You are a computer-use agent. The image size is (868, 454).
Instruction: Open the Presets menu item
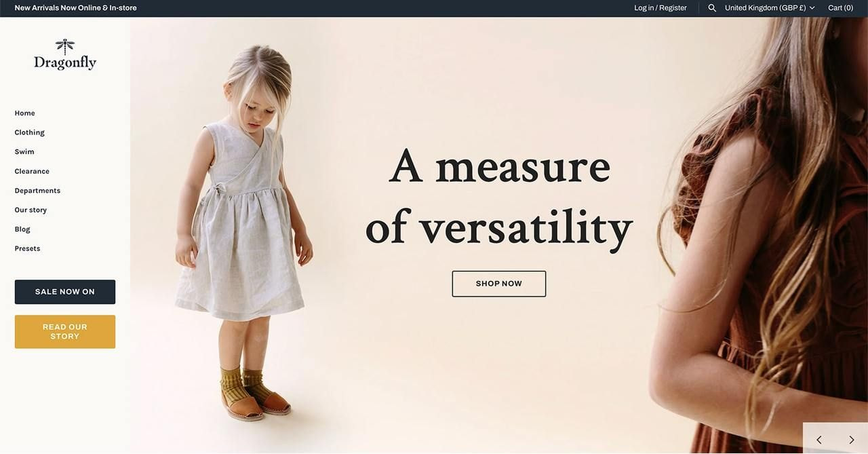pyautogui.click(x=27, y=249)
